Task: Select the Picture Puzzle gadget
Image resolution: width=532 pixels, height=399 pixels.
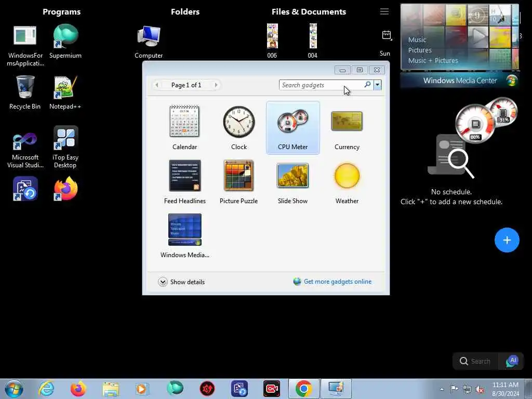Action: click(239, 182)
